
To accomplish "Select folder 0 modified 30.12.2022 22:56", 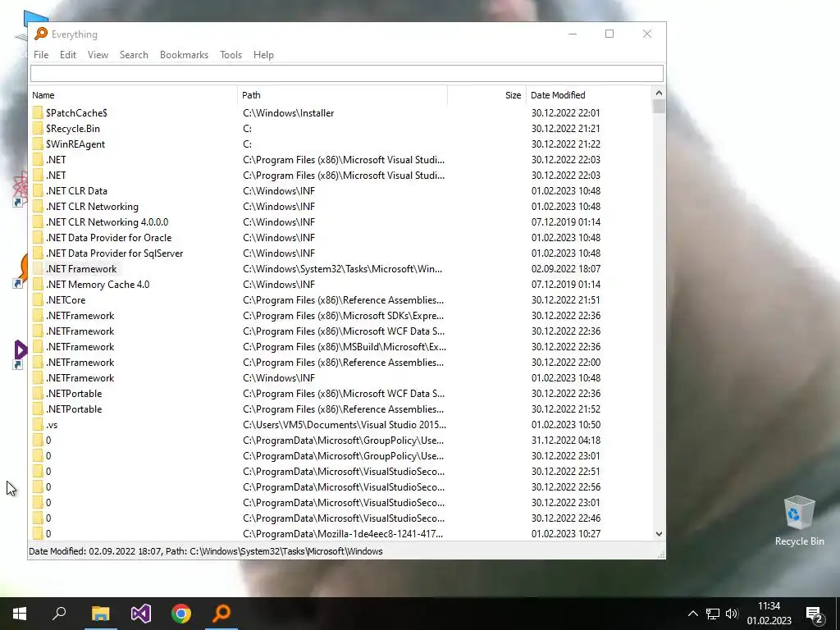I will tap(48, 487).
